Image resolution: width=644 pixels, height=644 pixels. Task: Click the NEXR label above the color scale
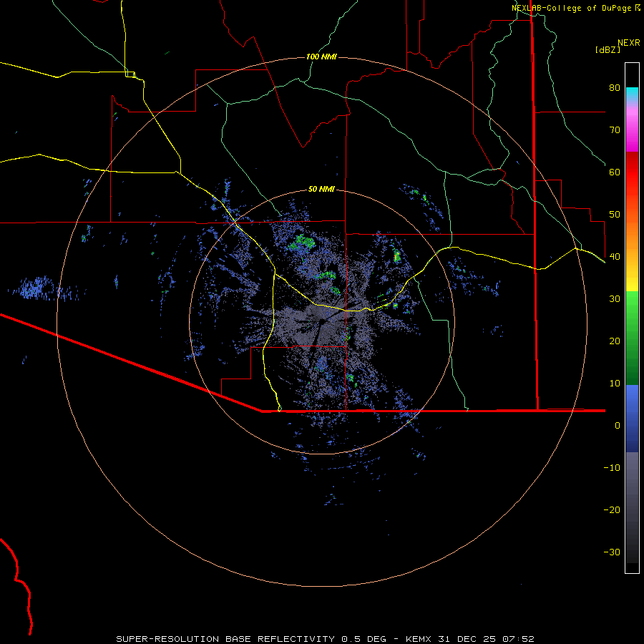click(x=629, y=43)
